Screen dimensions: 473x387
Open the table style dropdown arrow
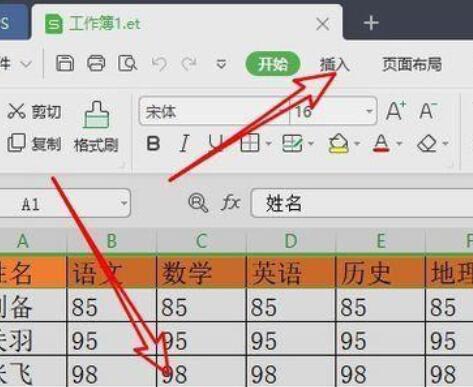click(311, 144)
